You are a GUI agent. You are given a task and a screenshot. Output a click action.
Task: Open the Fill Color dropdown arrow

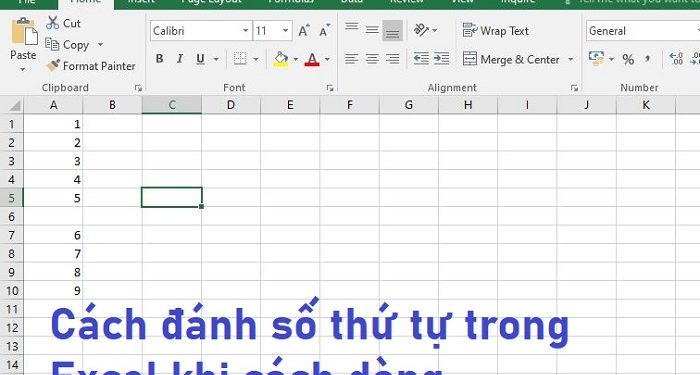296,59
